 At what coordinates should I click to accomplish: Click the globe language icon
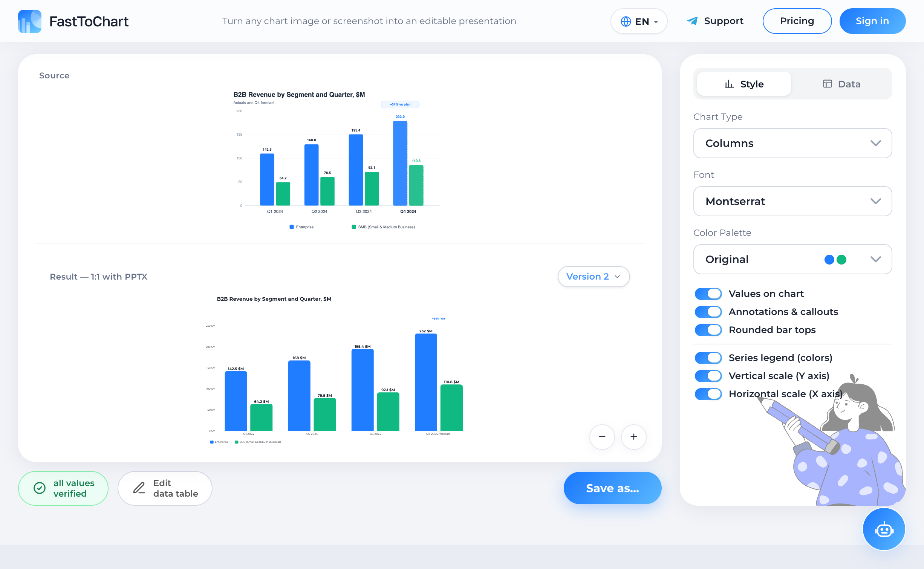626,21
